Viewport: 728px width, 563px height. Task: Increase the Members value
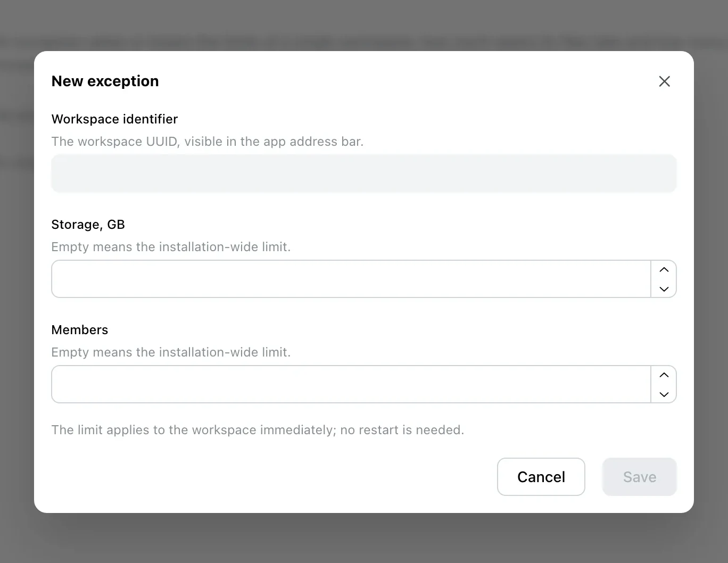(664, 375)
